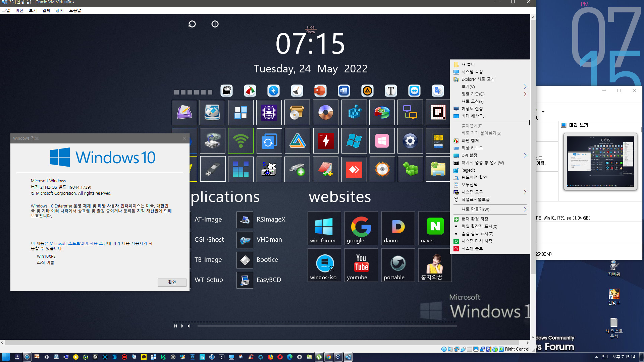
Task: Open the Bootice application icon
Action: pyautogui.click(x=245, y=260)
